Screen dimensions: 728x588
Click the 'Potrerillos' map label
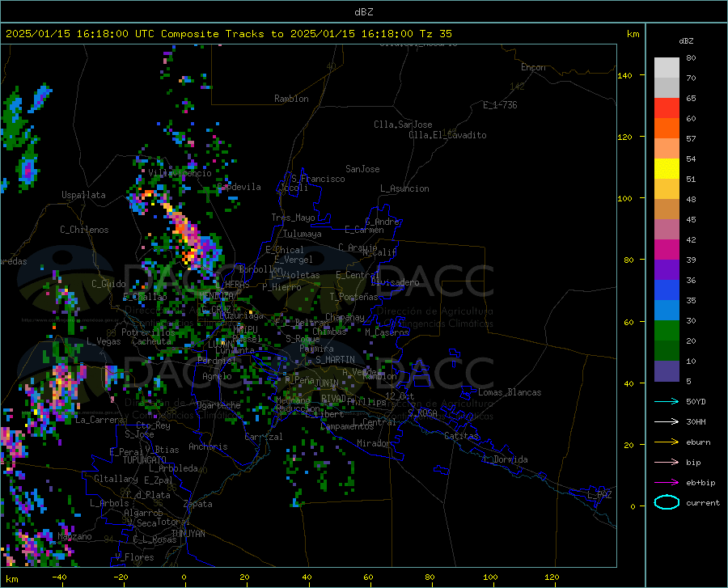click(148, 332)
